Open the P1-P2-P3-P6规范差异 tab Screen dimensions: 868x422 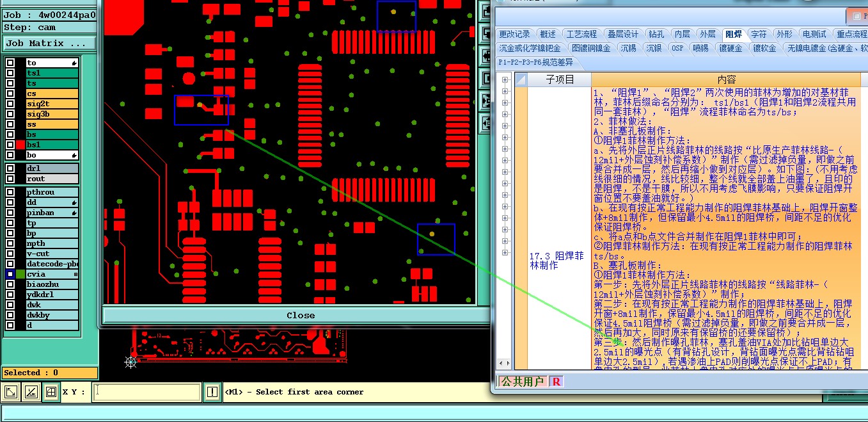(x=536, y=62)
